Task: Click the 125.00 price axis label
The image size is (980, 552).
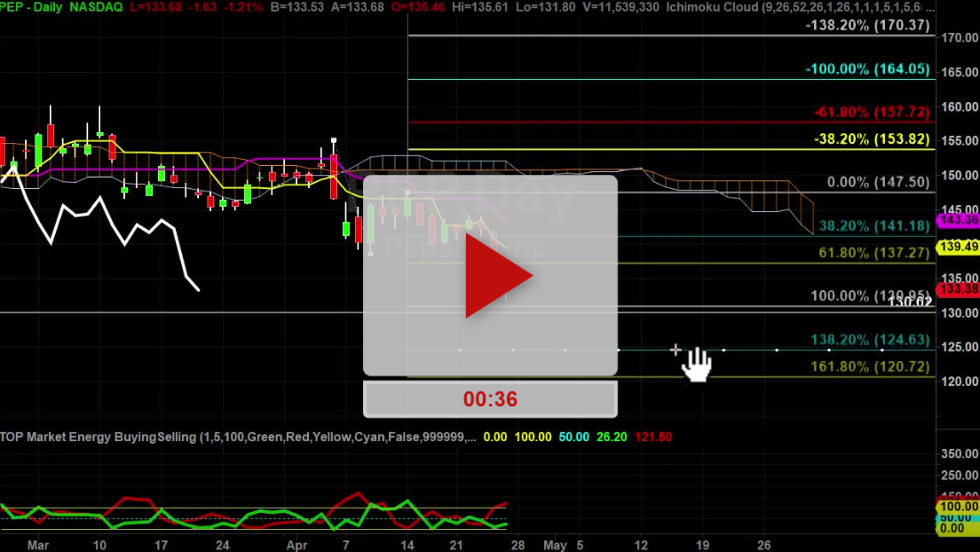Action: 960,346
